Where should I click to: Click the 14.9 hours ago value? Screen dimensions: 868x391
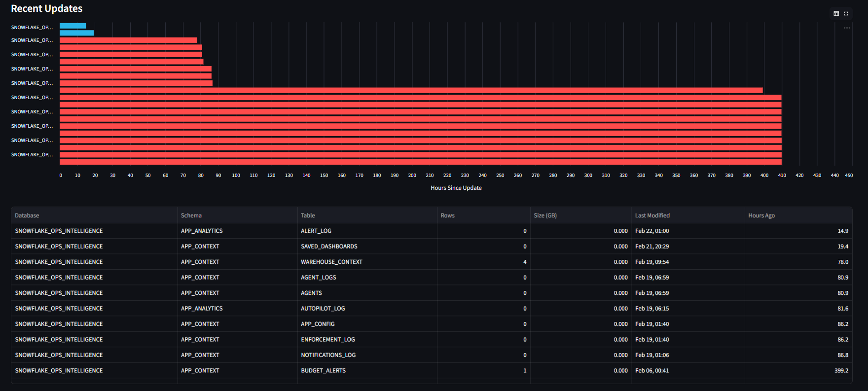click(798, 231)
